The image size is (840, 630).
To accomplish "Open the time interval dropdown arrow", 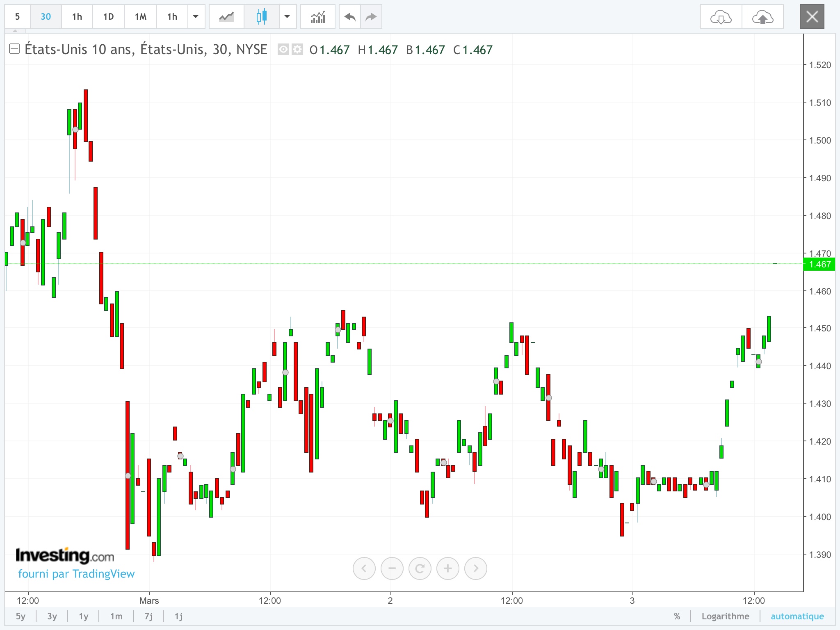I will point(196,17).
